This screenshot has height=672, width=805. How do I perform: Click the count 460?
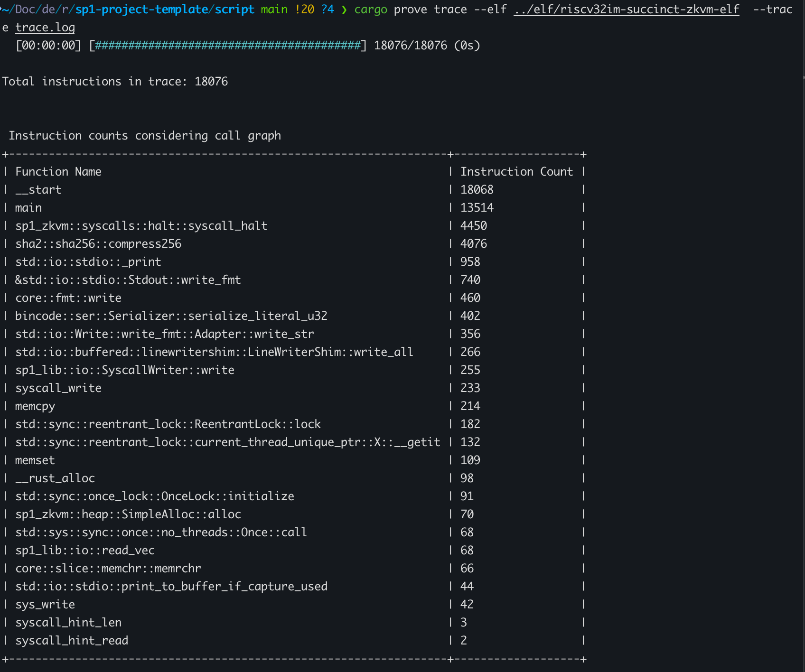point(470,298)
